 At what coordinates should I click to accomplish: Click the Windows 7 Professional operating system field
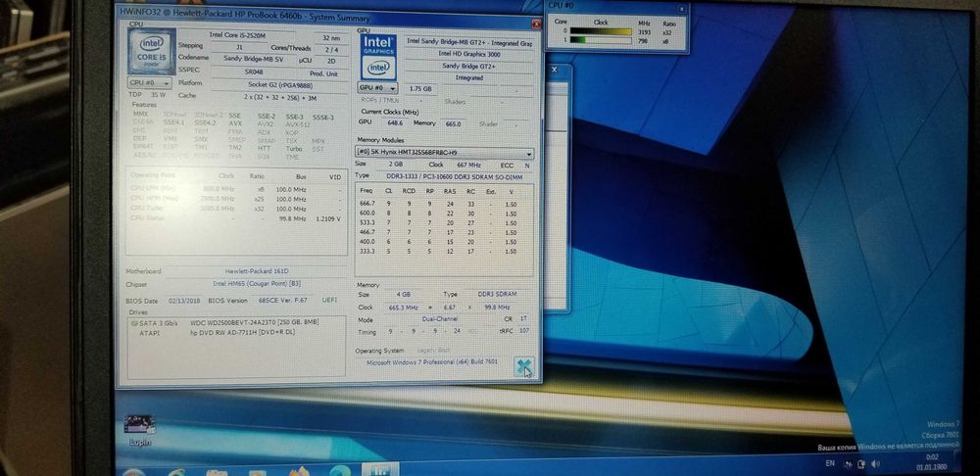pyautogui.click(x=432, y=361)
